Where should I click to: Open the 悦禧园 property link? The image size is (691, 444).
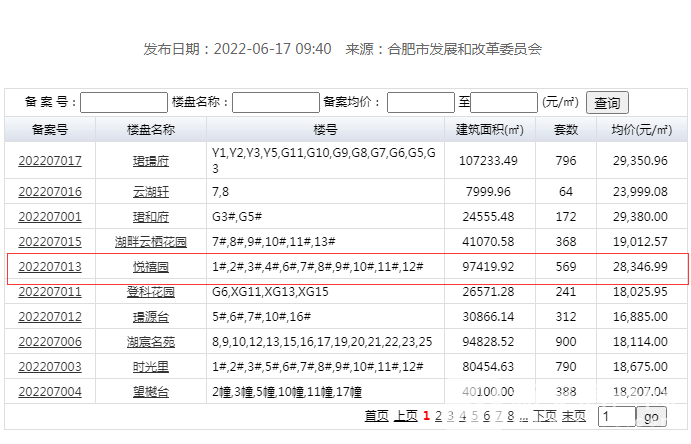point(151,267)
